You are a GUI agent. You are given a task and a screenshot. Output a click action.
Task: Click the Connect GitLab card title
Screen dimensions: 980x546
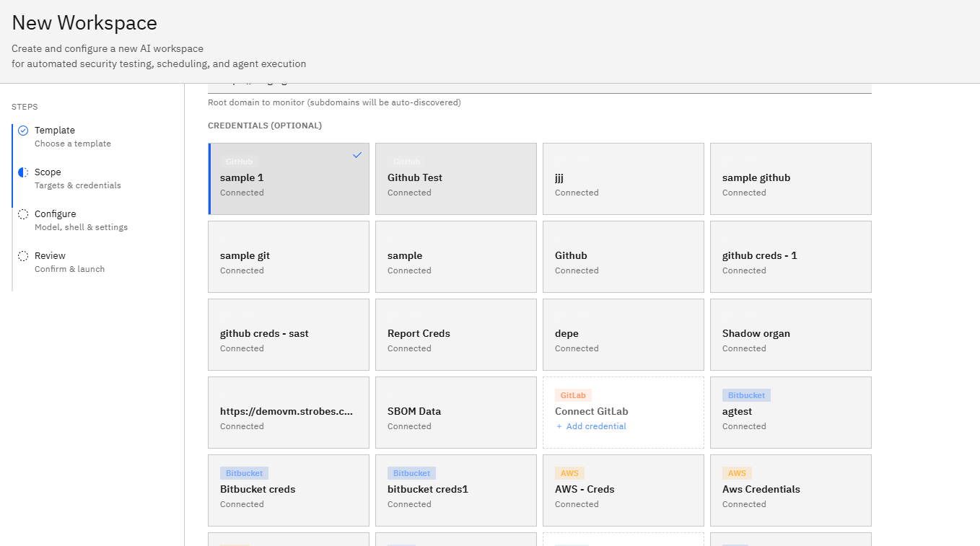click(x=591, y=411)
